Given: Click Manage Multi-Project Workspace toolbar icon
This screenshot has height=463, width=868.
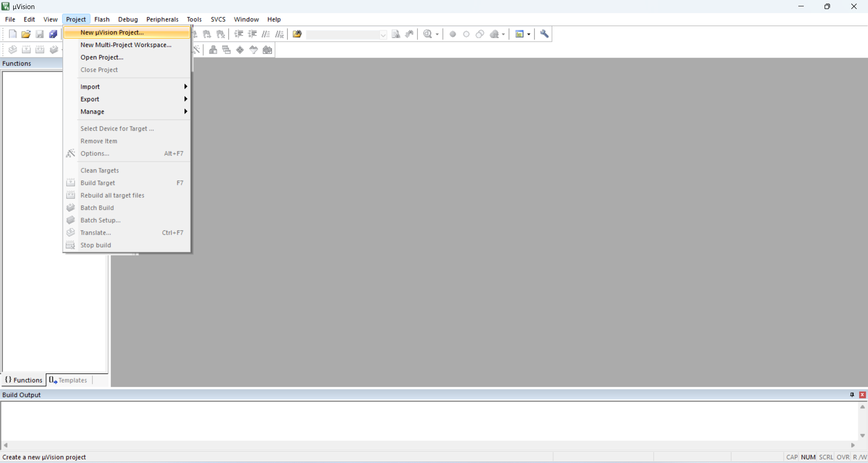Looking at the screenshot, I should [227, 50].
